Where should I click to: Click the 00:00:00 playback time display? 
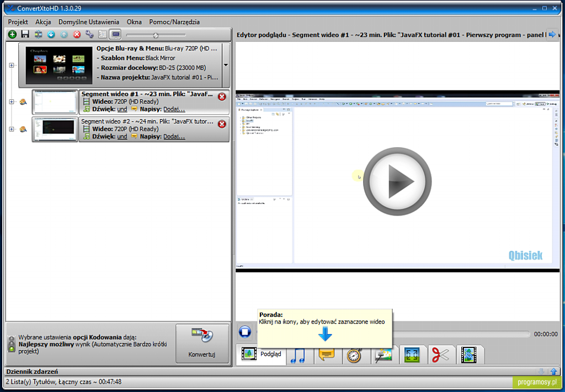(x=546, y=334)
